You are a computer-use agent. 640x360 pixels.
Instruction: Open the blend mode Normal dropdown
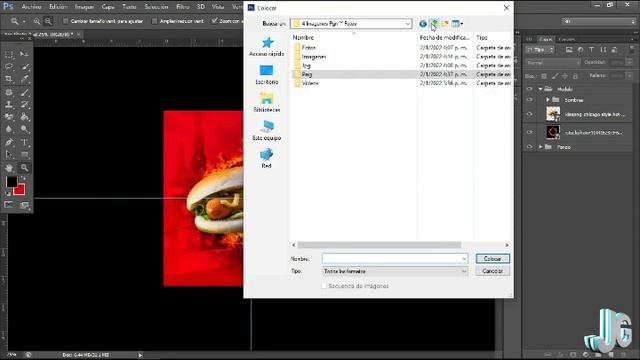coord(553,63)
